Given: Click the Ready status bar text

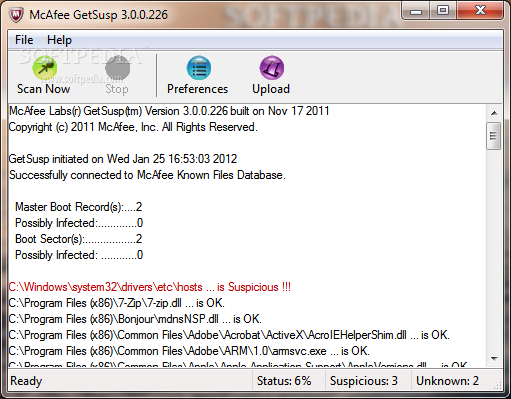Looking at the screenshot, I should [x=26, y=381].
